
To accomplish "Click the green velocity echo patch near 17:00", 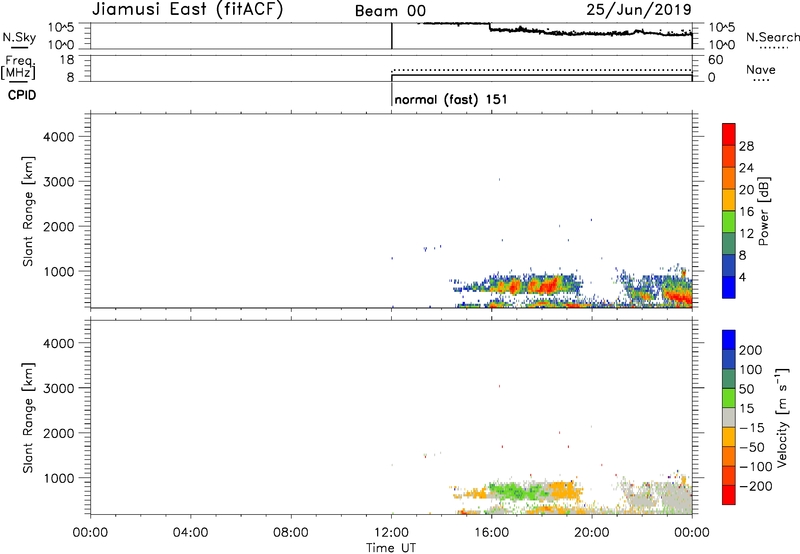I will tap(513, 492).
